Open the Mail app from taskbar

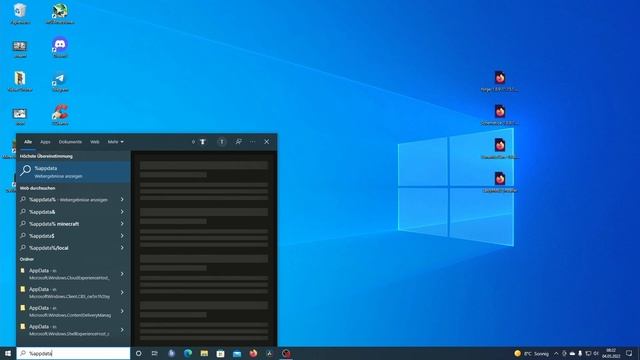pos(237,353)
